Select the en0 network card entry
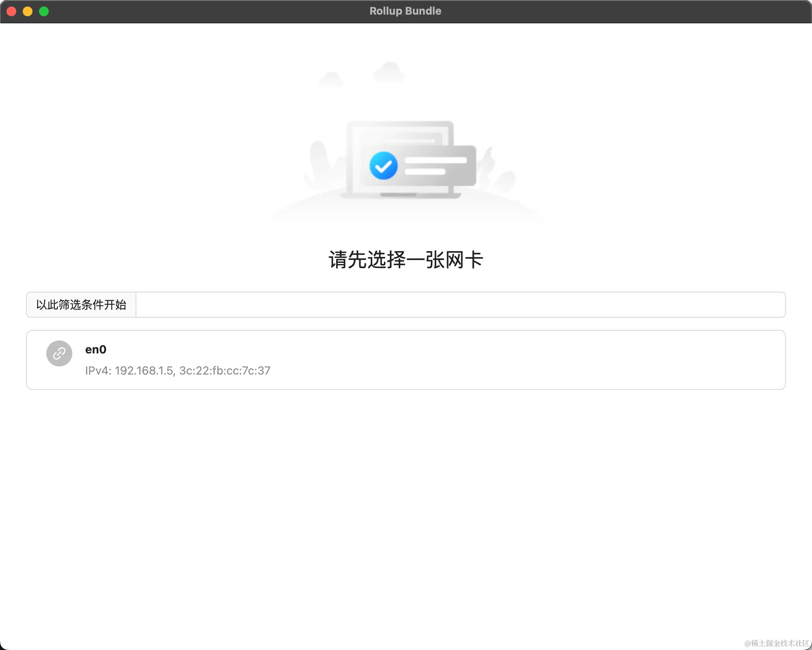 pyautogui.click(x=406, y=360)
